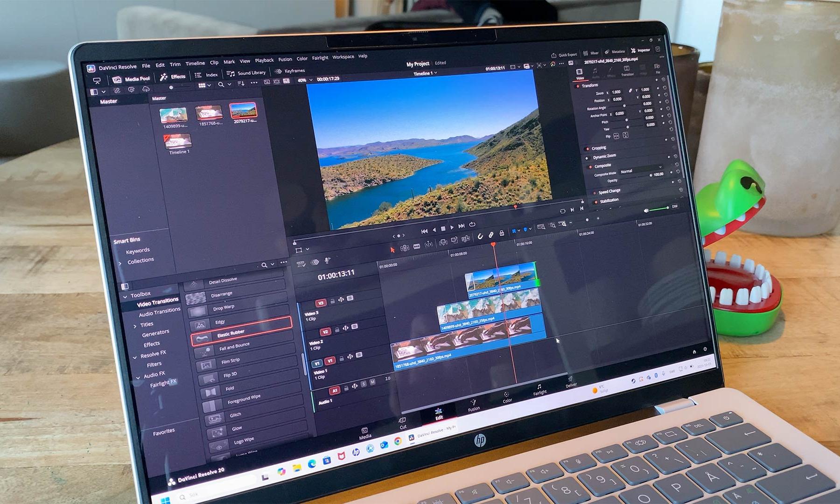Collapse the Toolbox tree
This screenshot has width=840, height=504.
pos(125,297)
